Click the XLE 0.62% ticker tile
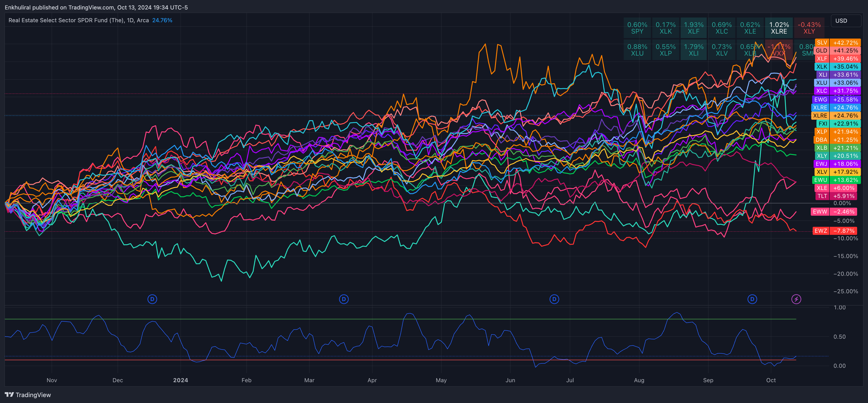The width and height of the screenshot is (868, 403). coord(750,28)
